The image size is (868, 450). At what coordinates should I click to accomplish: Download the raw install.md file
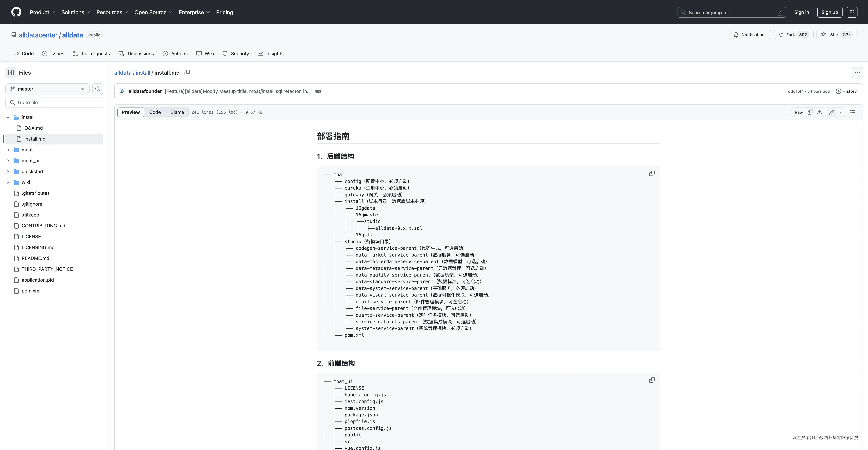coord(819,112)
